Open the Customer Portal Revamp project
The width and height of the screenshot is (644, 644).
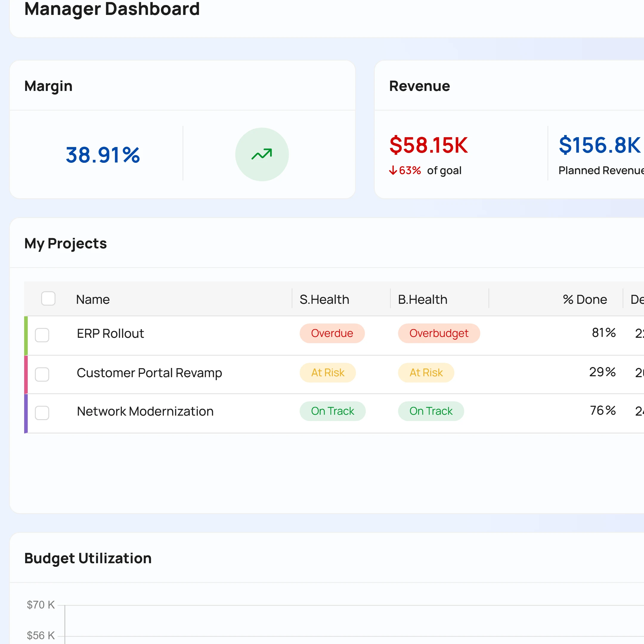point(149,373)
